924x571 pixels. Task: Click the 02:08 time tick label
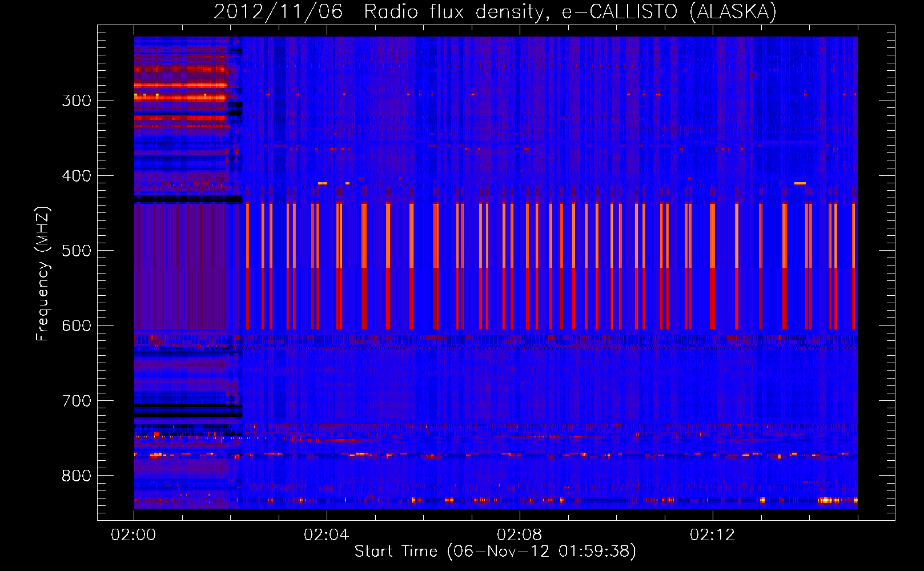tap(520, 535)
